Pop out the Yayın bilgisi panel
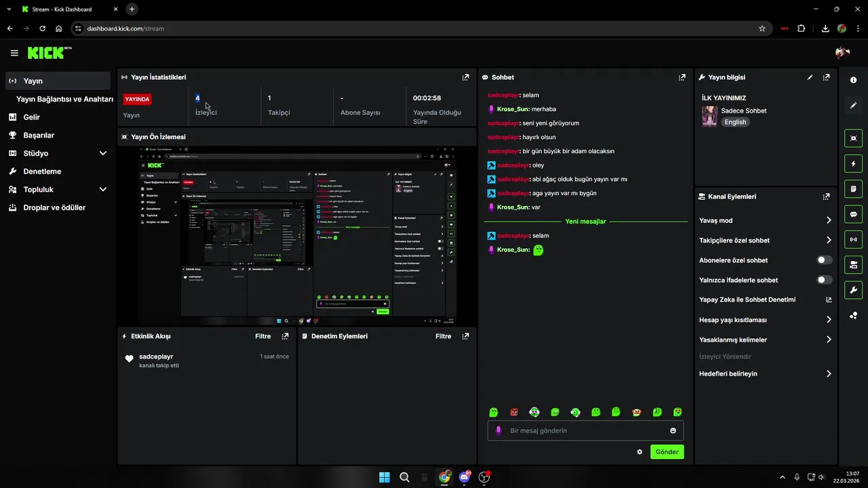Viewport: 868px width, 488px height. [826, 77]
